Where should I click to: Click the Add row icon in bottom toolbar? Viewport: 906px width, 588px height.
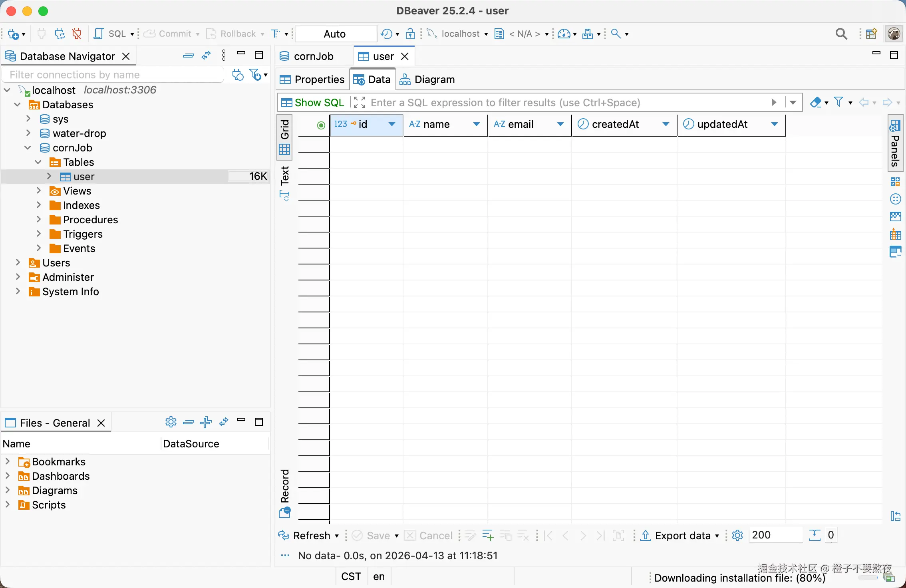(488, 535)
